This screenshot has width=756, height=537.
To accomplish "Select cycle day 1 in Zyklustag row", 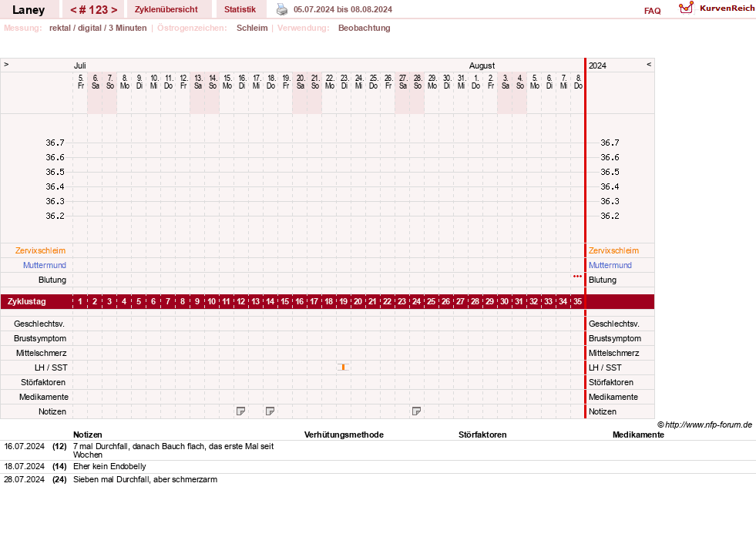I will [x=80, y=302].
